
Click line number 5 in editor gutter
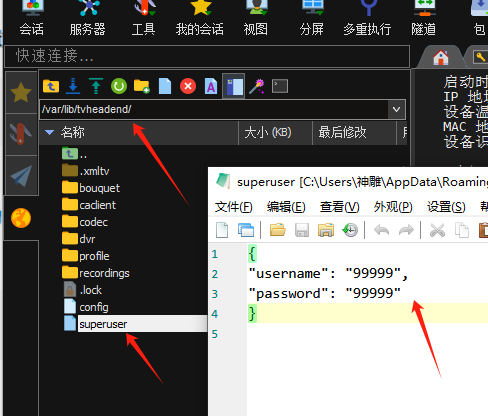coord(215,334)
